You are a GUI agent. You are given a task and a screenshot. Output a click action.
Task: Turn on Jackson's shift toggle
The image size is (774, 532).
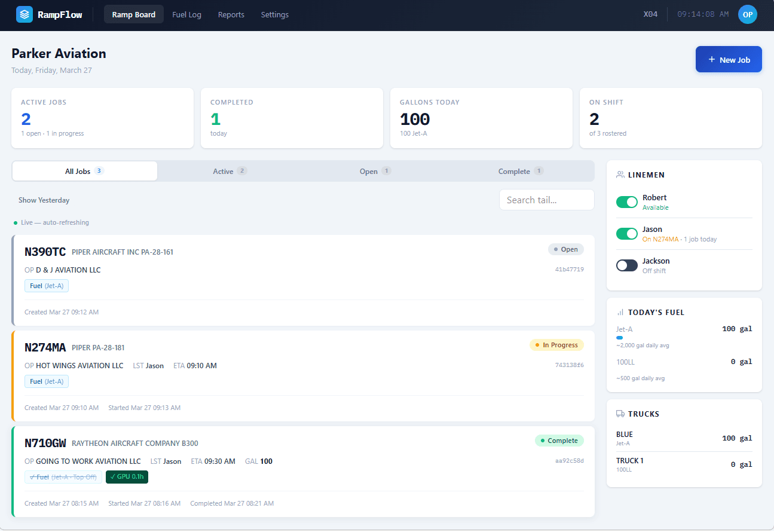tap(627, 265)
